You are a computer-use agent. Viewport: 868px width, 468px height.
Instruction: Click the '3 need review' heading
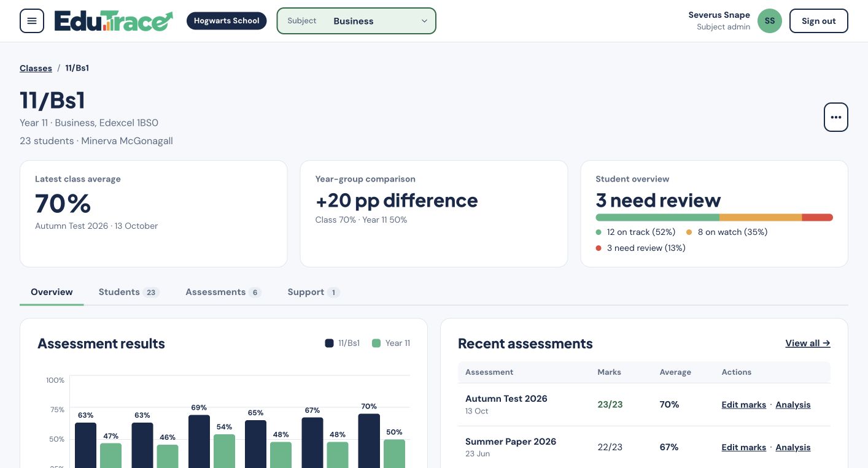[x=658, y=201]
